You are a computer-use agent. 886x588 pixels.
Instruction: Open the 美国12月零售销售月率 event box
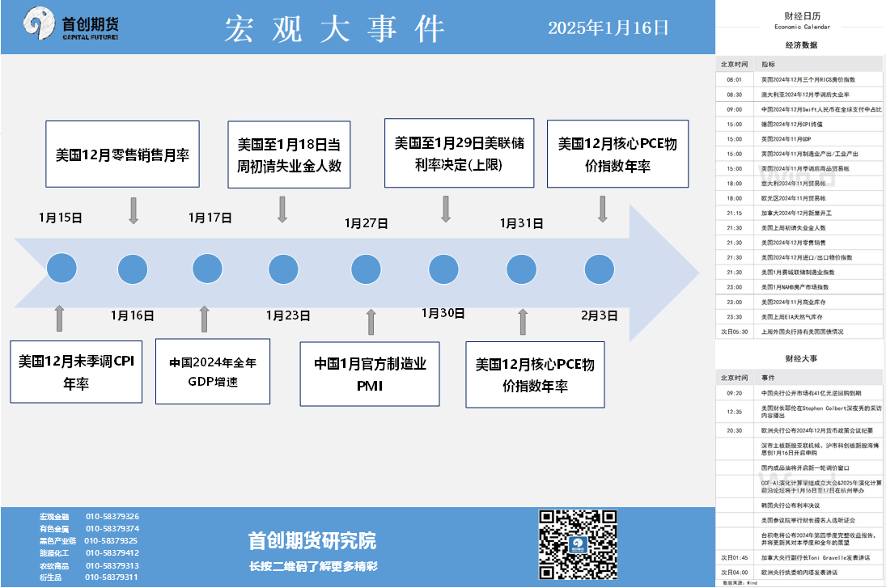click(122, 154)
